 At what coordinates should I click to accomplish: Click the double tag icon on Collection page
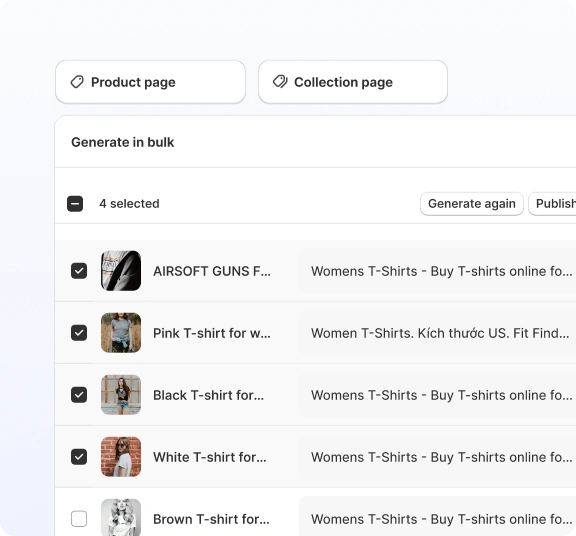(280, 82)
